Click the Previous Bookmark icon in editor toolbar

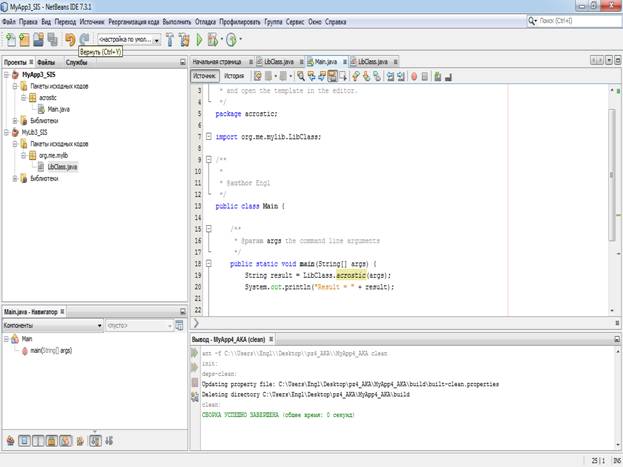pyautogui.click(x=356, y=76)
